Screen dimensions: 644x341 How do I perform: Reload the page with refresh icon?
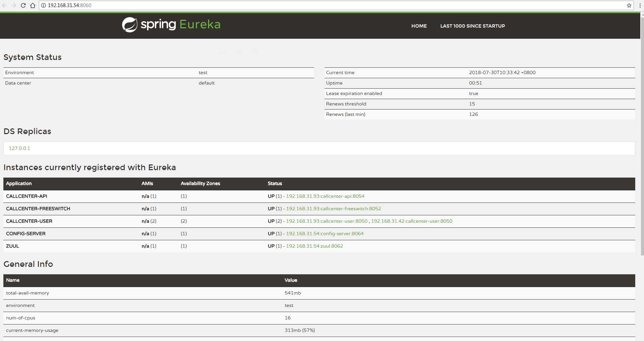[23, 5]
